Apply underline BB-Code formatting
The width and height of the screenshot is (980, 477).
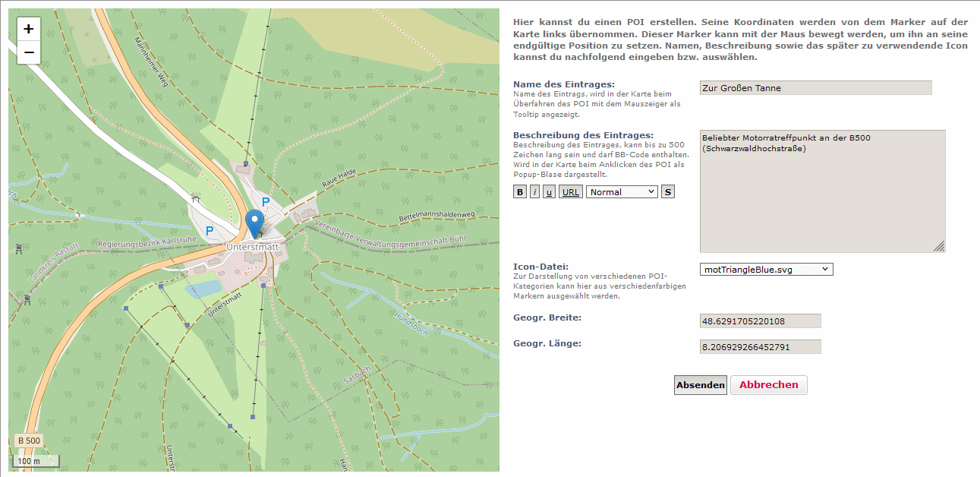click(x=549, y=192)
